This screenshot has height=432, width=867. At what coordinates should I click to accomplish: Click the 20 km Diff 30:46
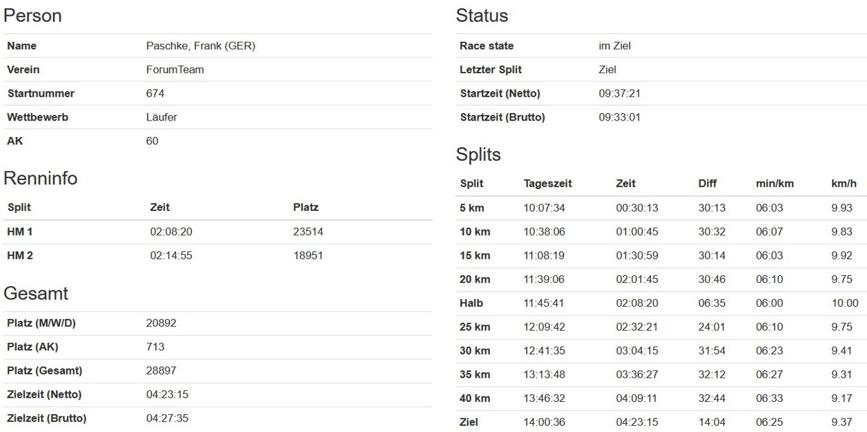click(712, 279)
